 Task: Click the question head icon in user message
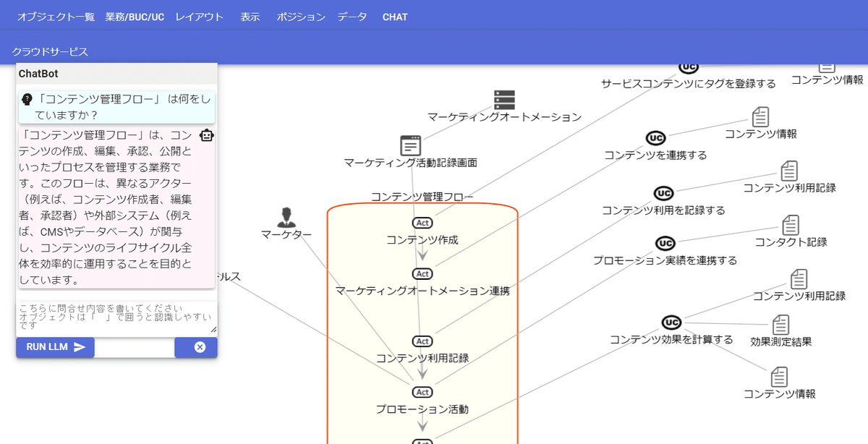27,99
